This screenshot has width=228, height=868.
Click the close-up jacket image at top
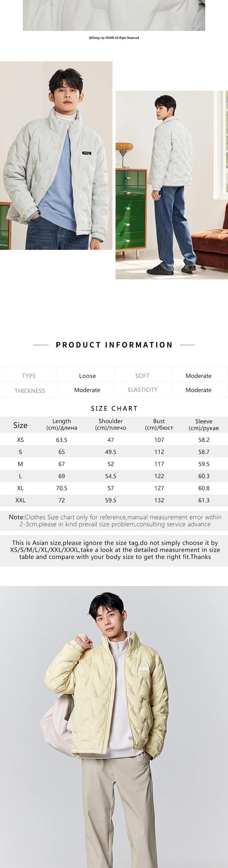114,15
